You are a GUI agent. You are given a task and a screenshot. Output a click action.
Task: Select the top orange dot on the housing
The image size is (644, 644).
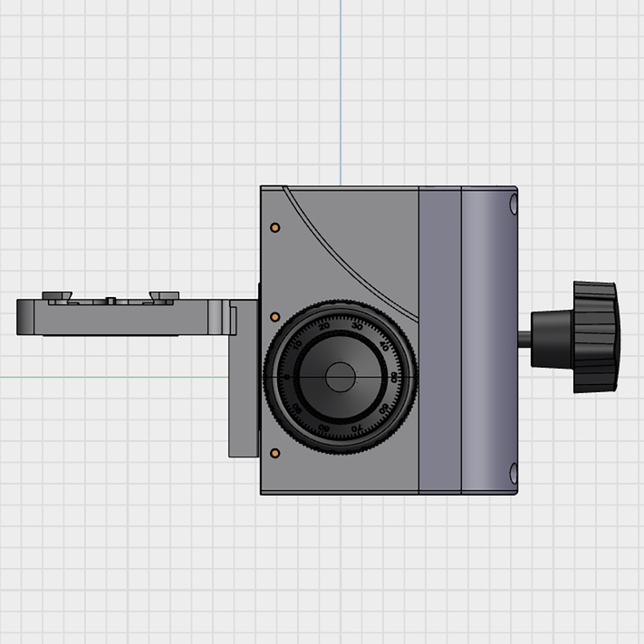click(275, 228)
